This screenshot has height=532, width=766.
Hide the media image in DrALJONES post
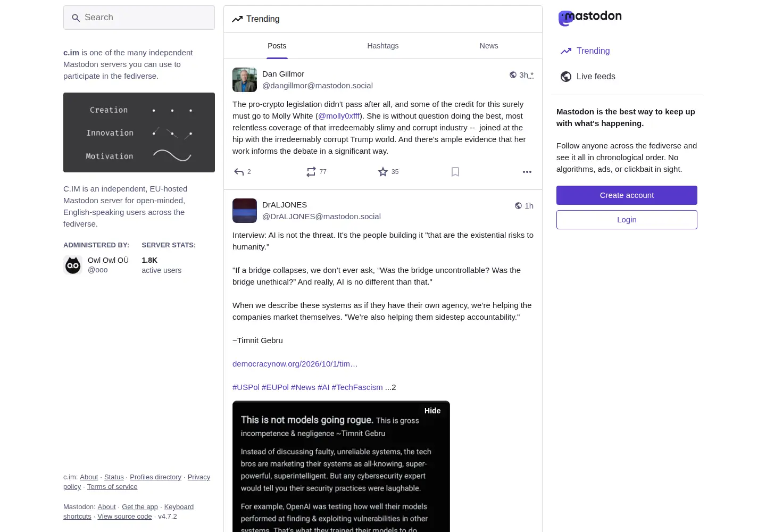(x=432, y=411)
